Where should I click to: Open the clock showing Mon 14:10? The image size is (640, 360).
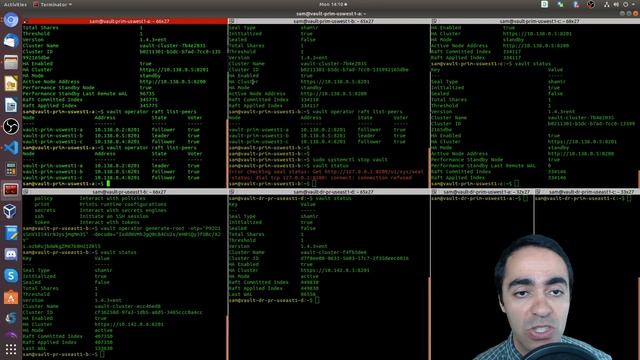(x=333, y=4)
